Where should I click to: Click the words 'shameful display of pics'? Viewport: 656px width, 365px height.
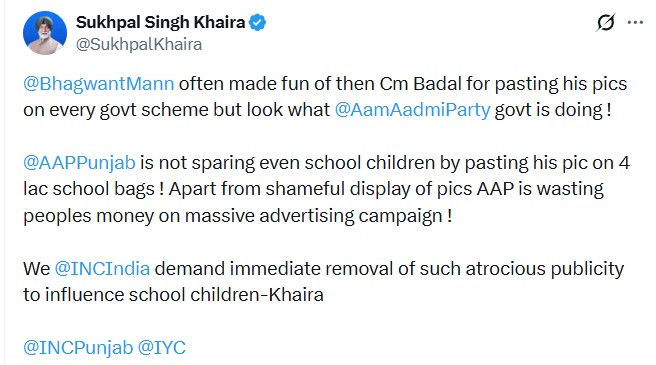coord(369,189)
